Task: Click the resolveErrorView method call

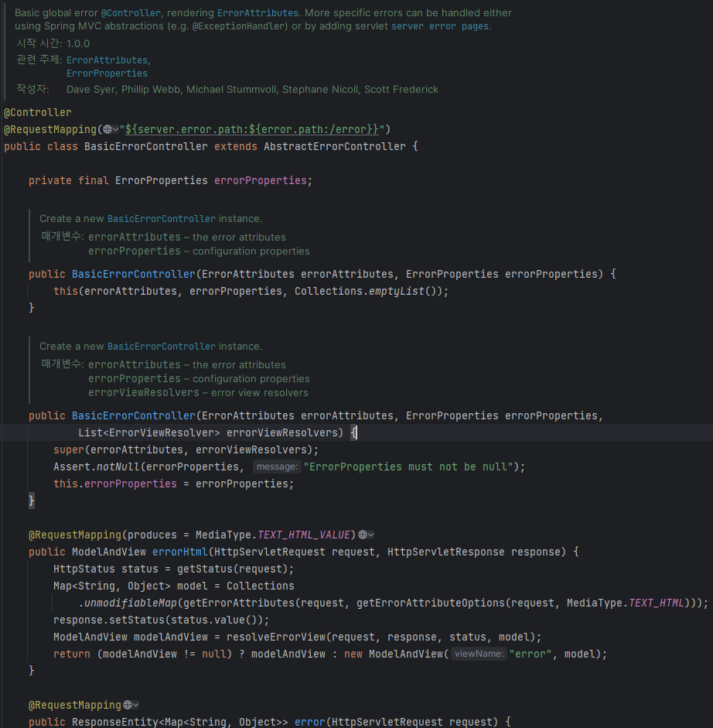Action: pos(276,637)
